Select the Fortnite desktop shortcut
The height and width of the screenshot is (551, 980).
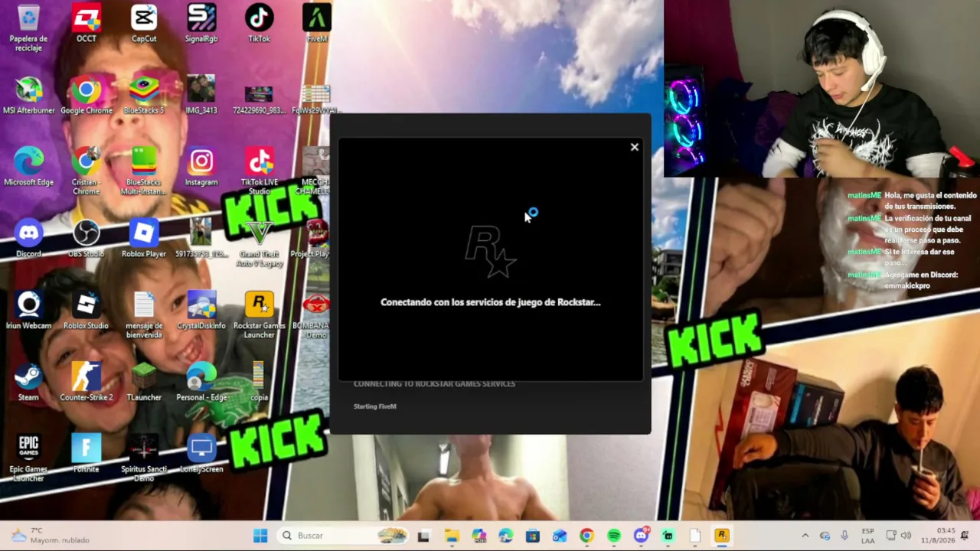86,454
